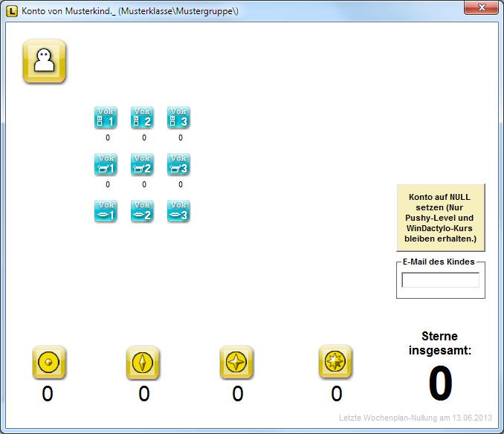This screenshot has width=504, height=434.
Task: Choose Vok 3 speaking lips icon
Action: coord(178,211)
